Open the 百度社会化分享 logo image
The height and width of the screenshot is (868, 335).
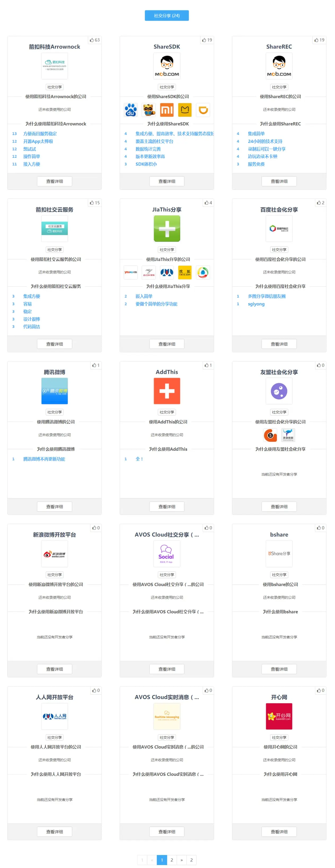(279, 229)
